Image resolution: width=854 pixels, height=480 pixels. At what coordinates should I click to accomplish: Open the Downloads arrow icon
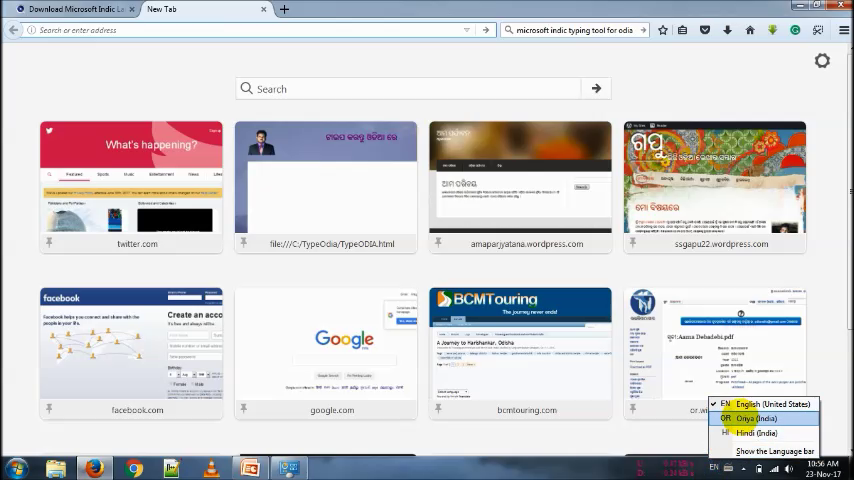coord(728,30)
